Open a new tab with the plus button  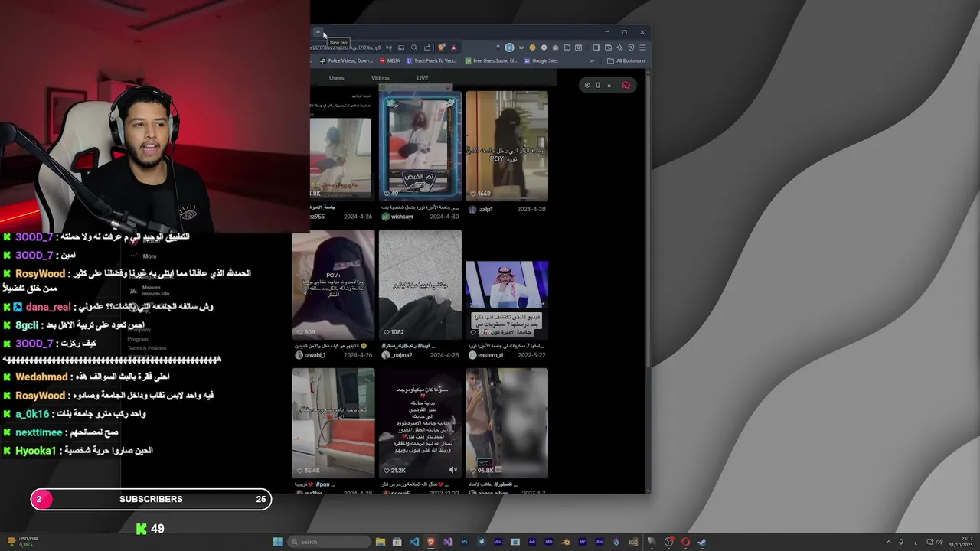point(318,32)
